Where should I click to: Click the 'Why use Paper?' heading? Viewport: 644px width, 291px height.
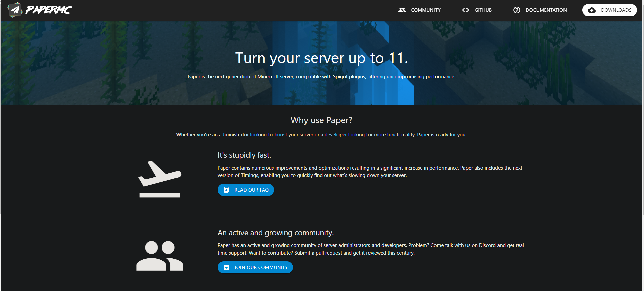(321, 120)
